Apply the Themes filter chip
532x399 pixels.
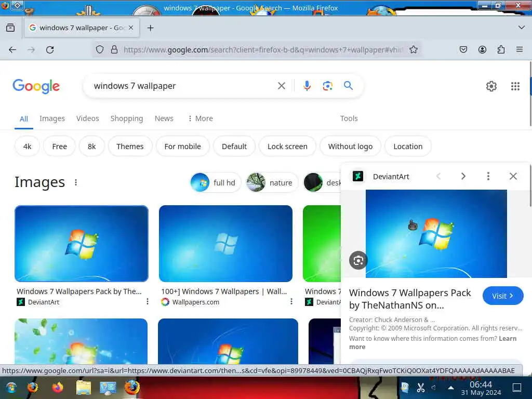tap(130, 146)
